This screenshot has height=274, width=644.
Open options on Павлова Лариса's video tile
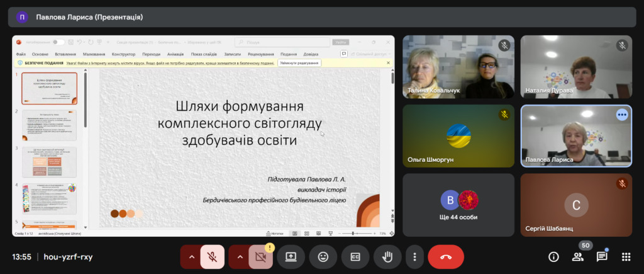point(621,115)
